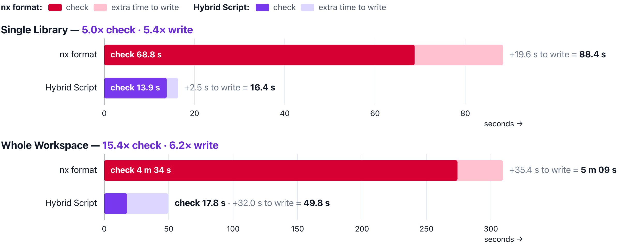Click the red nx format check legend swatch
This screenshot has width=644, height=247.
pos(55,7)
